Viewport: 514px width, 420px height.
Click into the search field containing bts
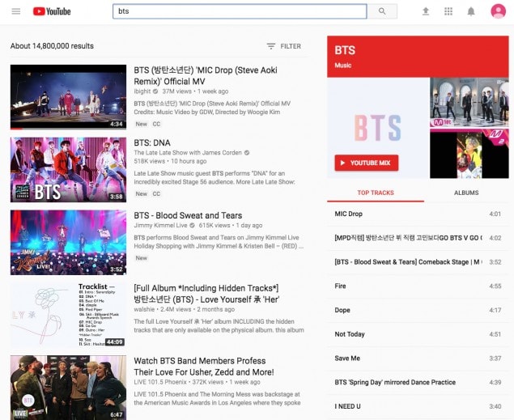tap(241, 11)
